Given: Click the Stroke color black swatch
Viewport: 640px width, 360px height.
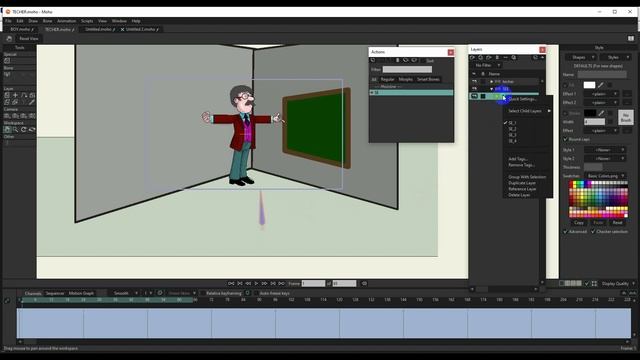Looking at the screenshot, I should coord(590,113).
